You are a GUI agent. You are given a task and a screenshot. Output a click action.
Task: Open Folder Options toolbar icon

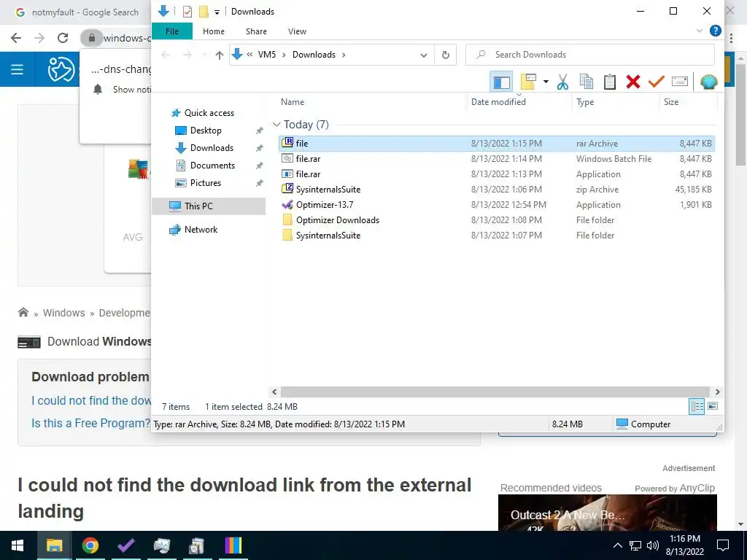point(528,82)
